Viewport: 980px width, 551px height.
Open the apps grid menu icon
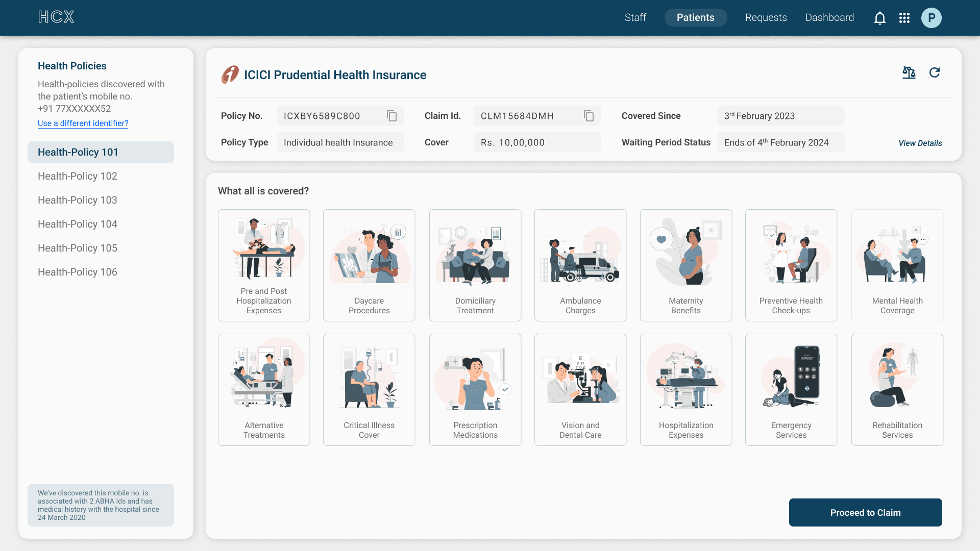coord(904,18)
